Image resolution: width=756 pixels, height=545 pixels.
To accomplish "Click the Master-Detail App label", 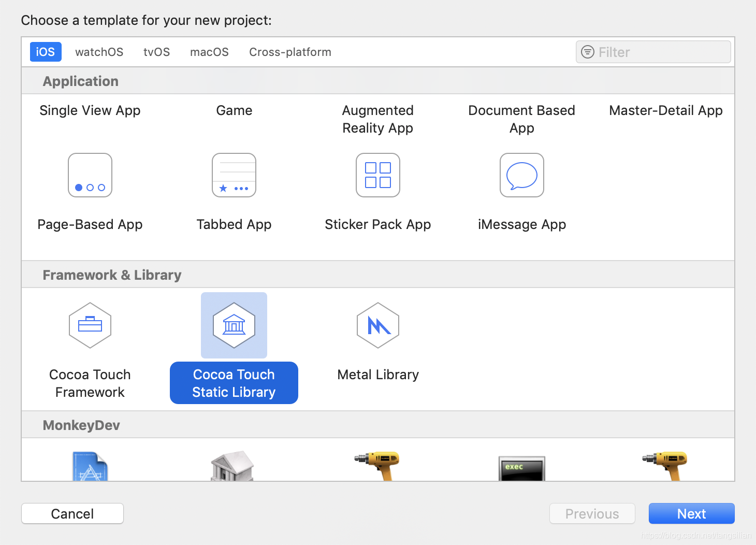I will point(666,110).
